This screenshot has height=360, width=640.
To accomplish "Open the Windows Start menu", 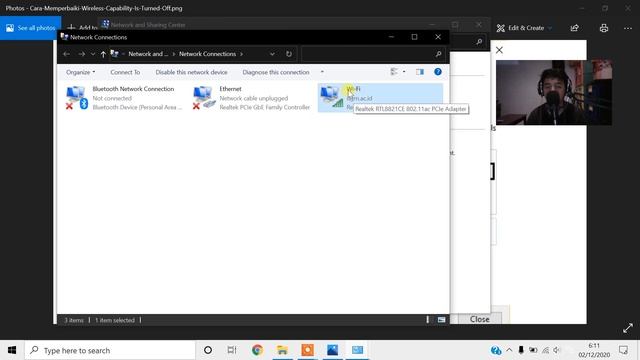I will [x=12, y=350].
